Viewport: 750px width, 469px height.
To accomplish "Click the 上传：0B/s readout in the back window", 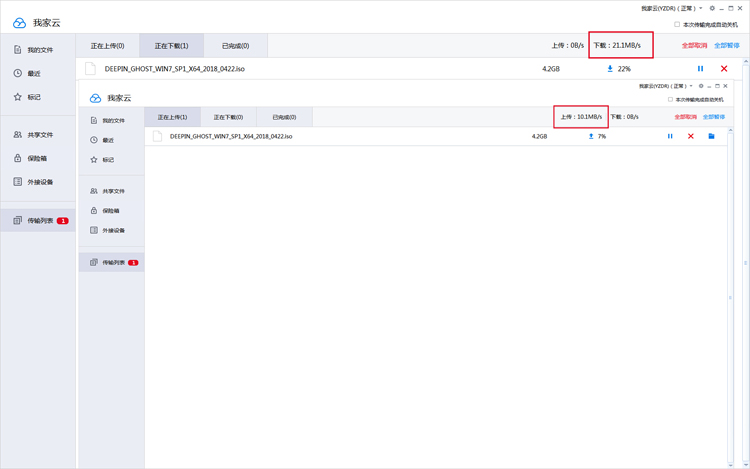I will click(568, 45).
